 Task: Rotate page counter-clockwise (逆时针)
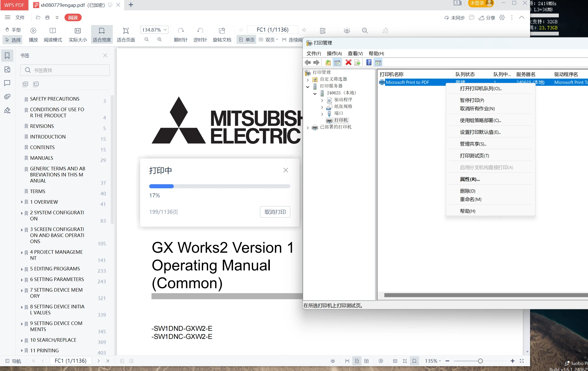coord(200,34)
